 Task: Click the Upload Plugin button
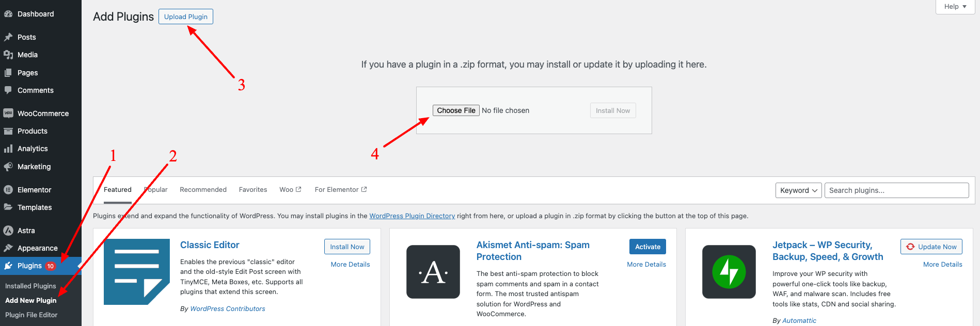pos(186,17)
